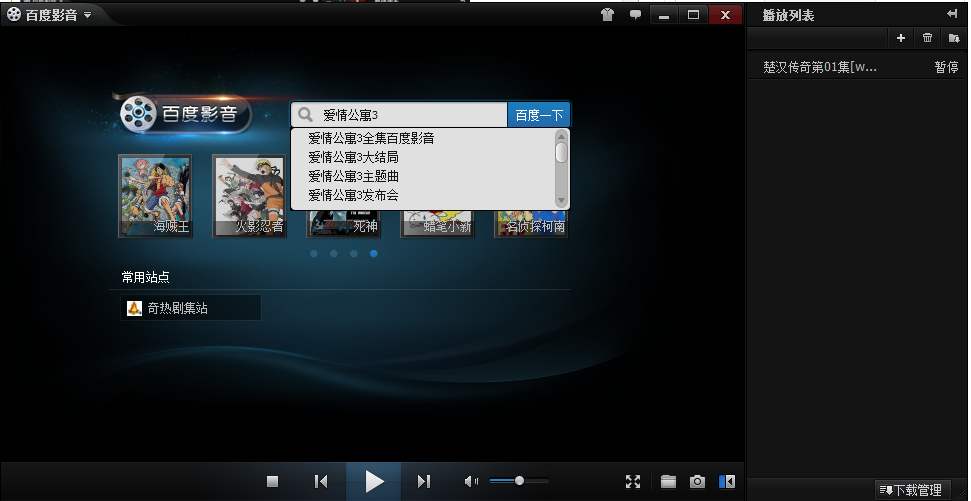Switch to the second carousel page dot
971x501 pixels.
coord(334,253)
